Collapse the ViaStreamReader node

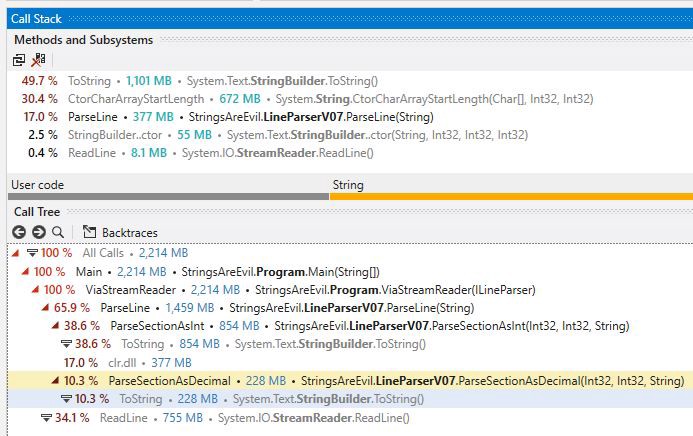(x=35, y=290)
